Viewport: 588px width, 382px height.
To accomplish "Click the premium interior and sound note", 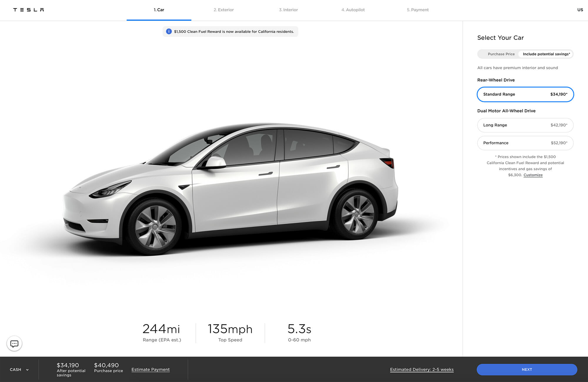I will point(517,68).
